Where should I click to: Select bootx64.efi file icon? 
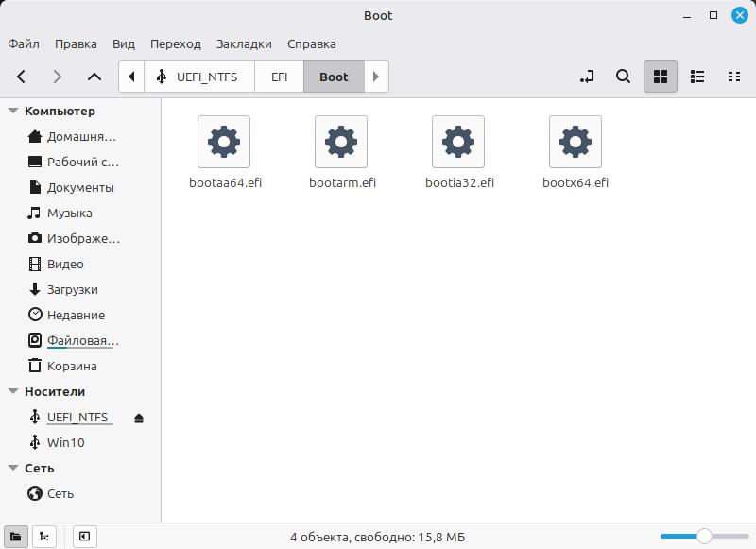[576, 142]
